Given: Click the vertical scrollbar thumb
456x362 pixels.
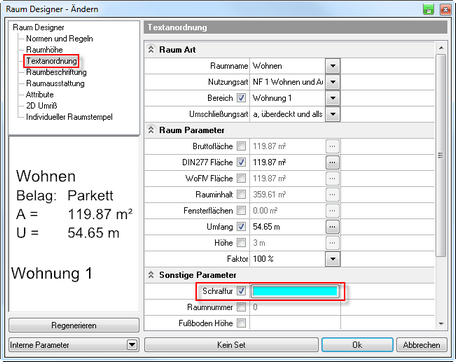Looking at the screenshot, I should tap(441, 155).
